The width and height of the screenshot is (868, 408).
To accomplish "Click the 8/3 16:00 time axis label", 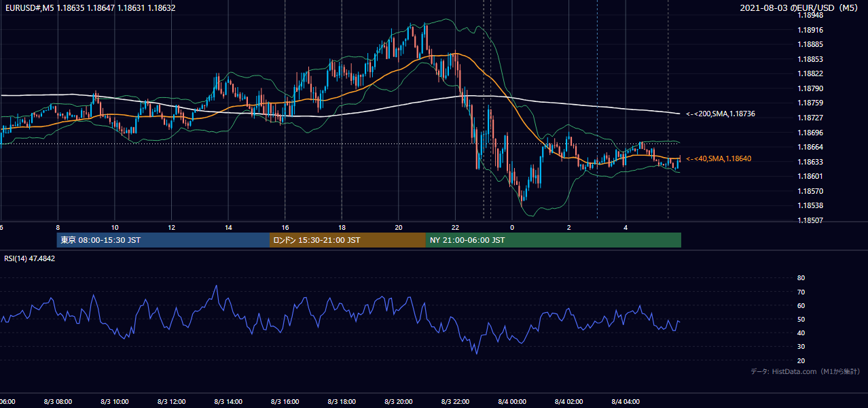I will (285, 402).
